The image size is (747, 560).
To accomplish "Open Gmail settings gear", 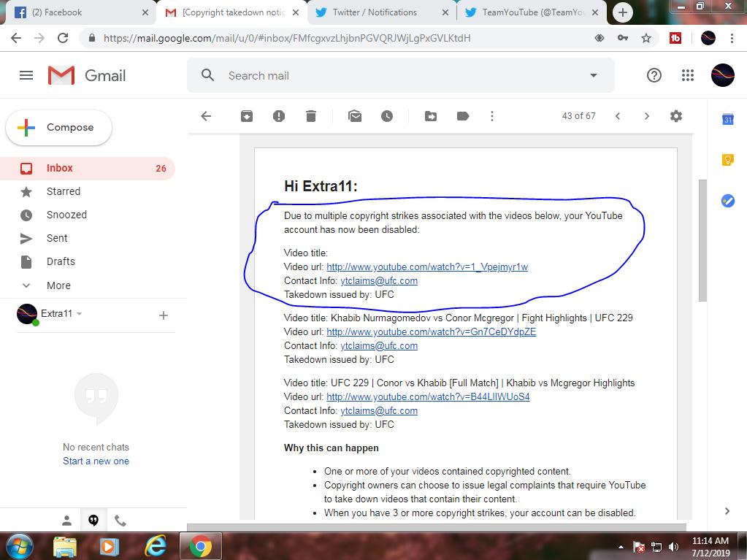I will pos(676,116).
